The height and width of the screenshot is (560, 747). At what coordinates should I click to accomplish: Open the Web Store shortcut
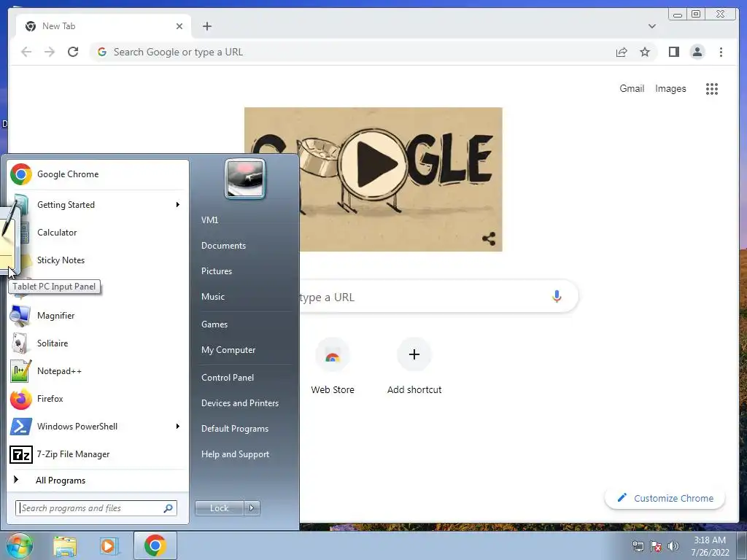click(333, 366)
